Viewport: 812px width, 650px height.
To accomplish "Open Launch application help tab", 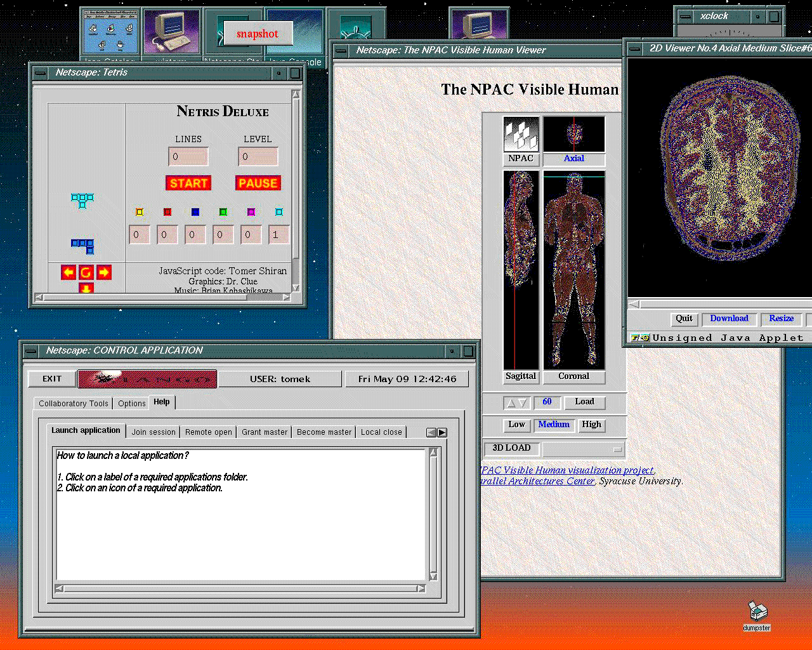I will click(x=86, y=430).
